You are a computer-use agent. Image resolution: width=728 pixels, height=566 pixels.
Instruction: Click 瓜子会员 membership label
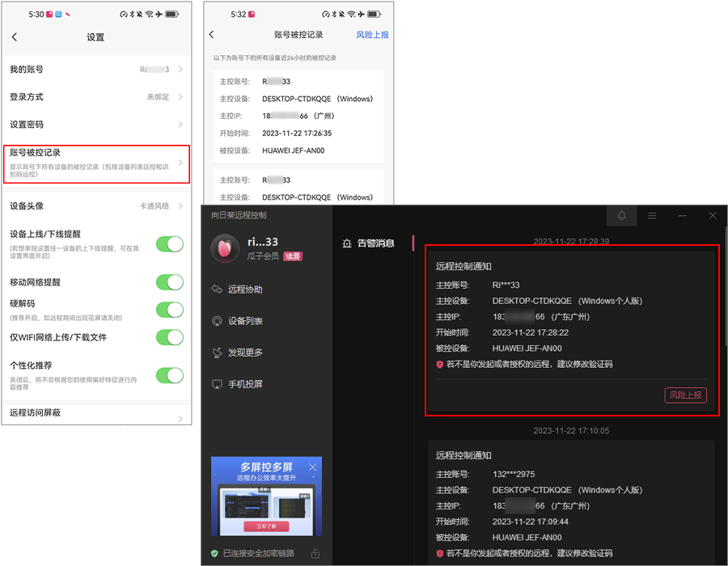pyautogui.click(x=263, y=256)
